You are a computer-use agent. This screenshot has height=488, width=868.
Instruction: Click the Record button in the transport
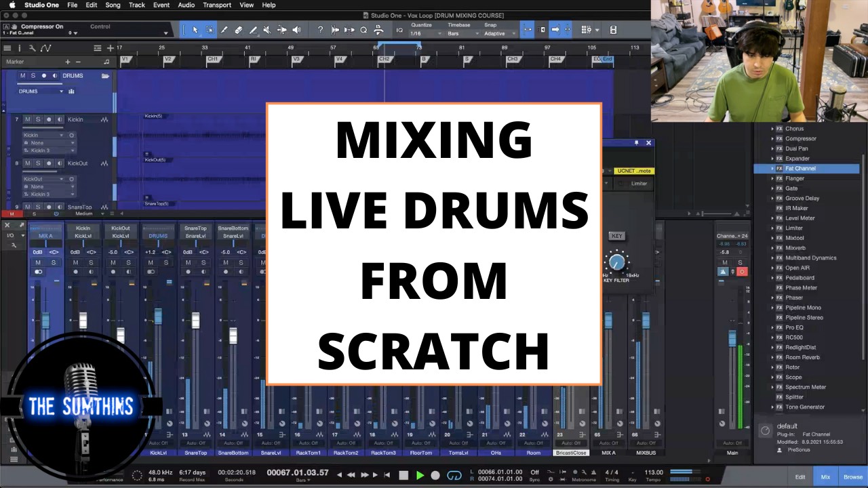434,474
